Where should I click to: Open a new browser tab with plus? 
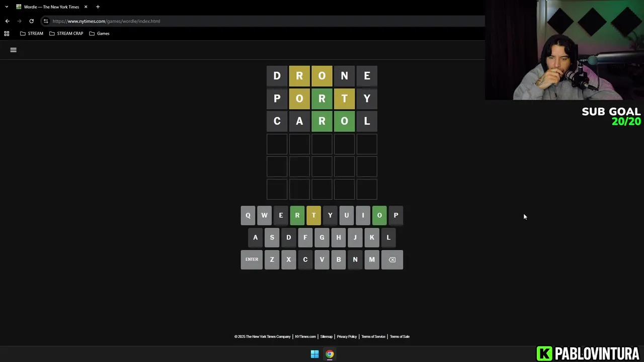coord(98,7)
